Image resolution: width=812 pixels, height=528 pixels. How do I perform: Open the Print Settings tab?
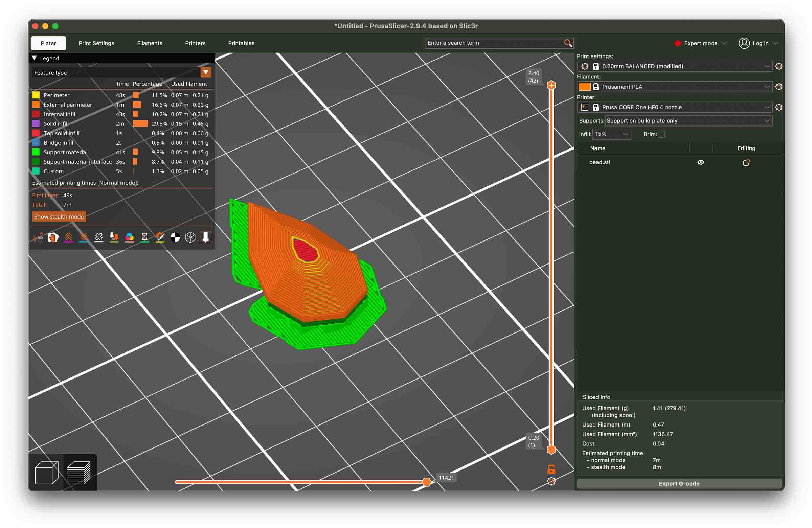pos(96,43)
